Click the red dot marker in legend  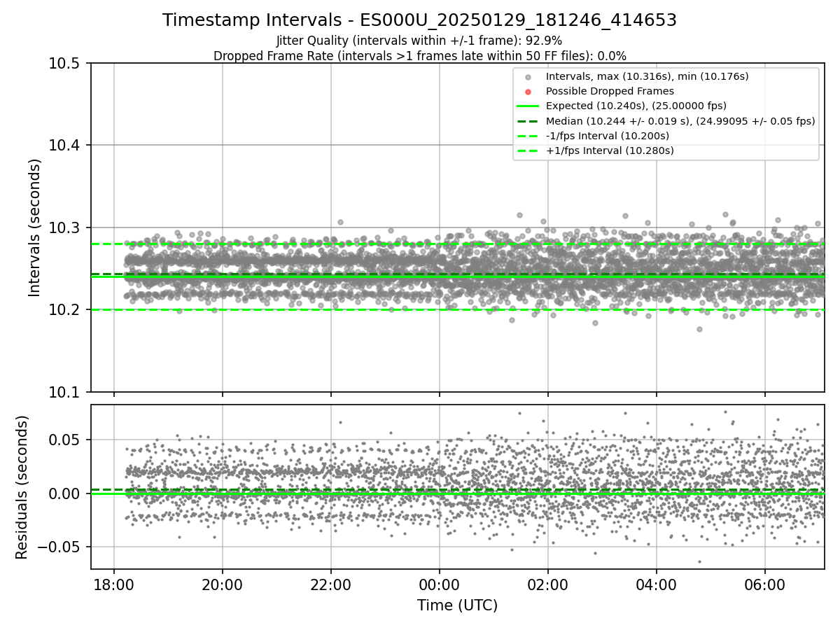coord(528,92)
